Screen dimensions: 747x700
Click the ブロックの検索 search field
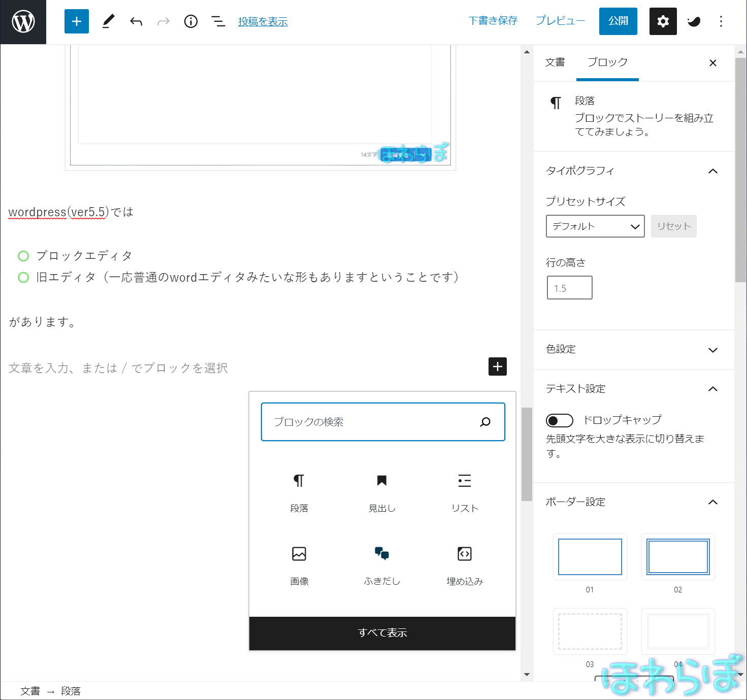376,422
